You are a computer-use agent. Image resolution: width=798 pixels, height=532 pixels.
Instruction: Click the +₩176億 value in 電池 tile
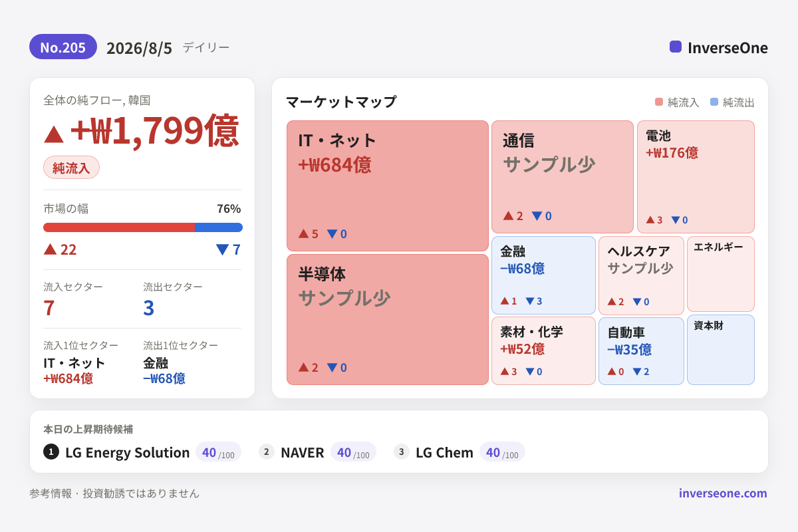point(672,152)
